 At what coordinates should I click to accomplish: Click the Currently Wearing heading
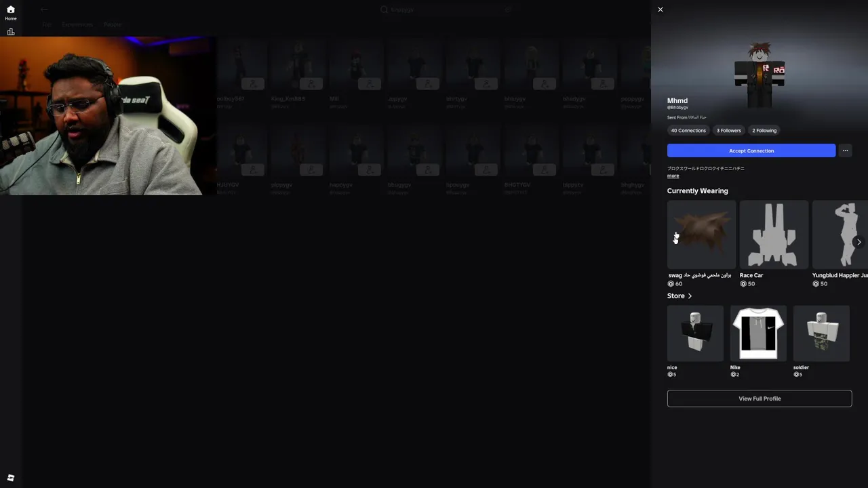pos(697,191)
